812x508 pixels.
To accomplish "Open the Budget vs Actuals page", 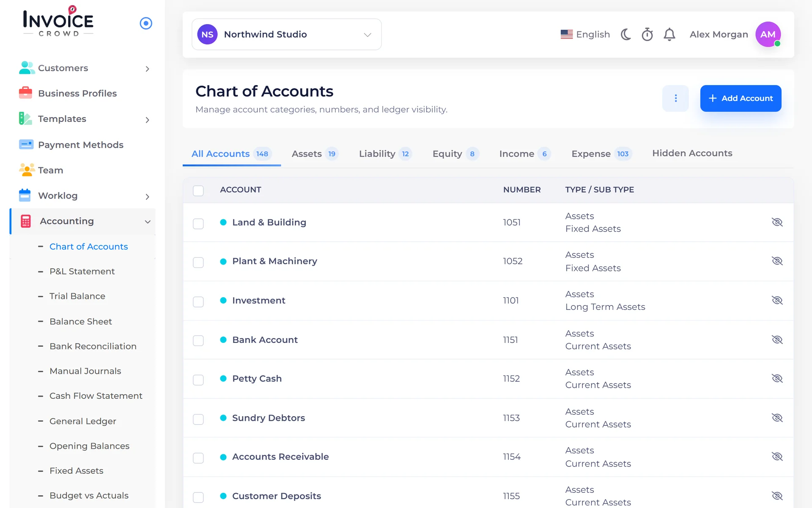I will [89, 496].
